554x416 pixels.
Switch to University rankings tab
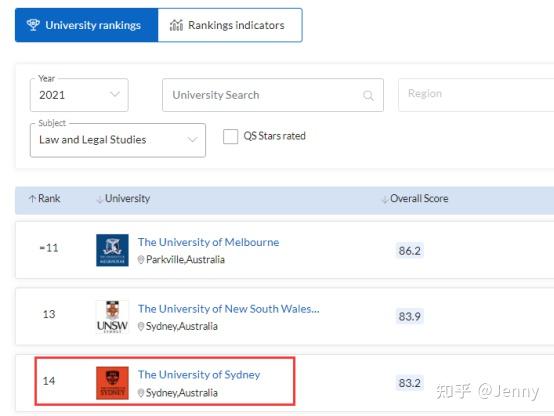click(87, 25)
